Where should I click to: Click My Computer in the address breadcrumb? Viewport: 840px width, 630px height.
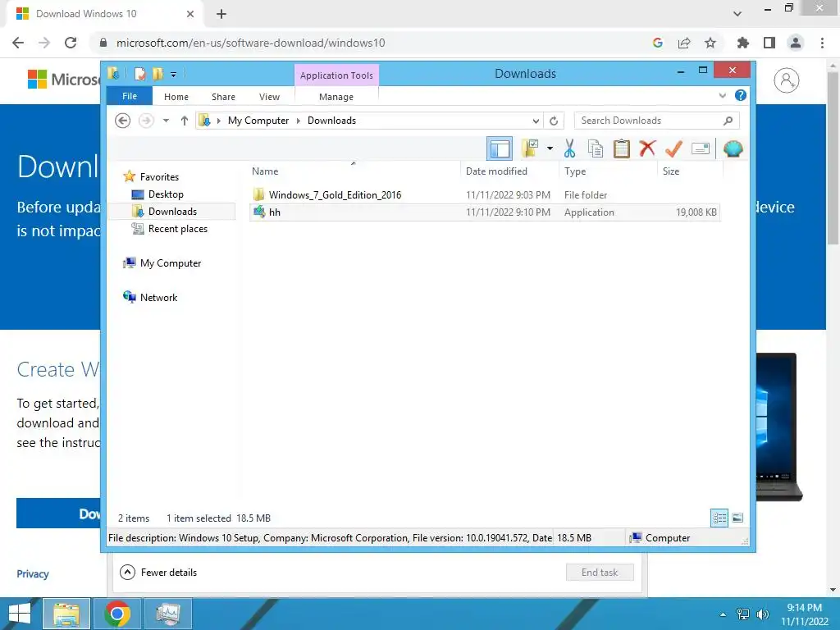coord(258,121)
